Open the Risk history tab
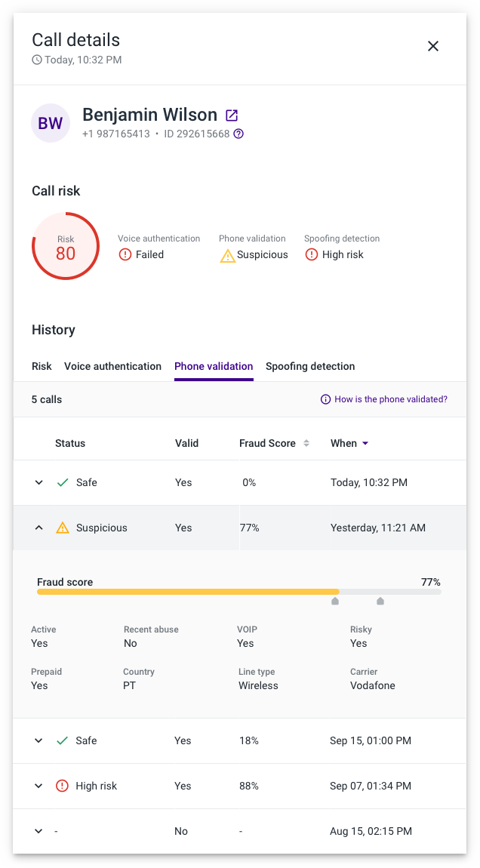 pyautogui.click(x=42, y=366)
